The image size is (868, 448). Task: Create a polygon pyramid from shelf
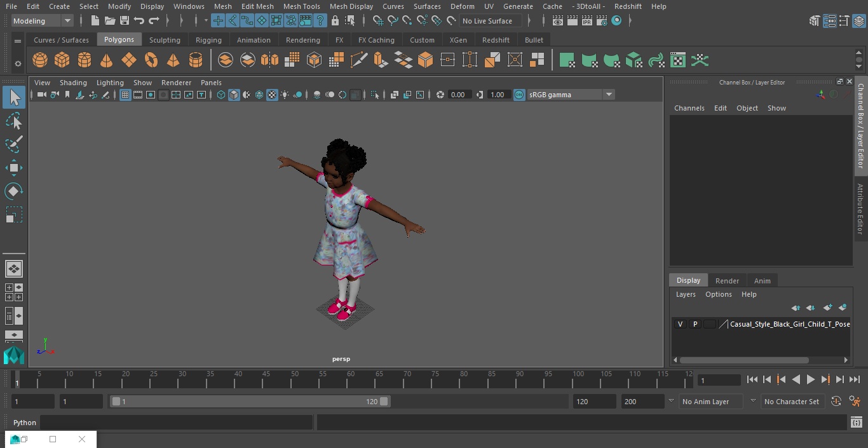(173, 60)
